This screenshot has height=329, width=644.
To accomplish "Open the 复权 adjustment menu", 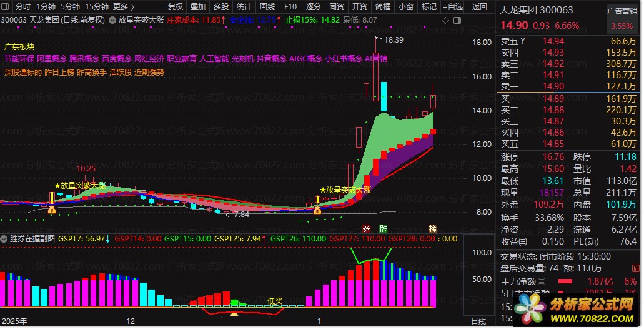I will point(175,7).
